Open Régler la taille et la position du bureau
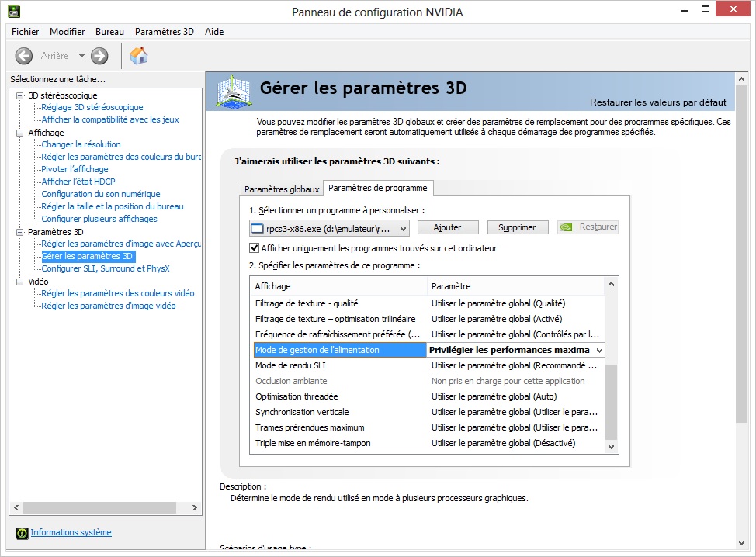 click(x=113, y=206)
